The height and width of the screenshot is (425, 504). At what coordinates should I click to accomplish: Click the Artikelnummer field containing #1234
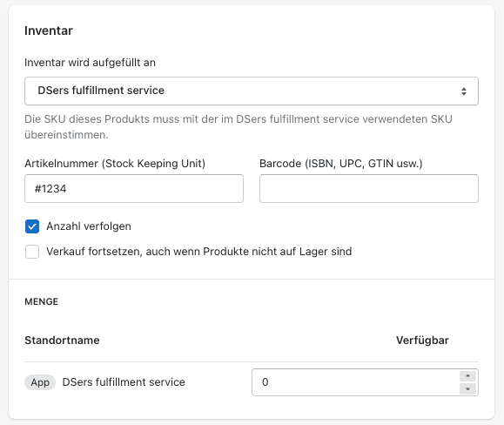[134, 189]
